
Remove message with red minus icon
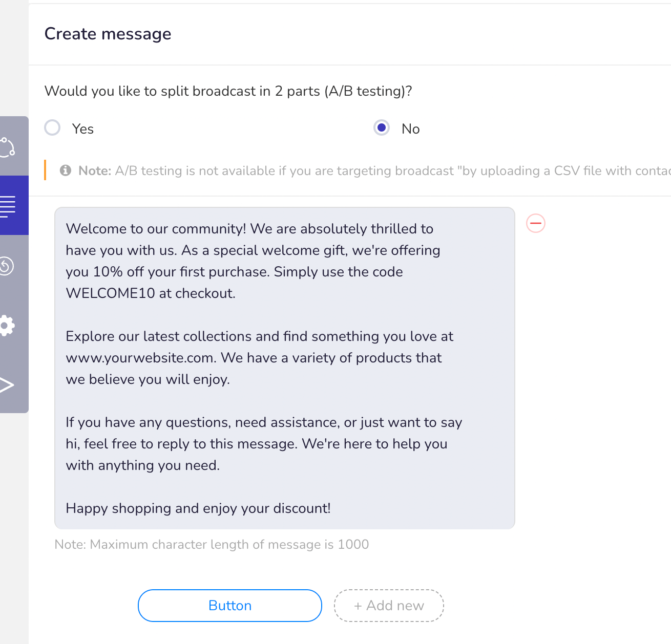tap(536, 223)
